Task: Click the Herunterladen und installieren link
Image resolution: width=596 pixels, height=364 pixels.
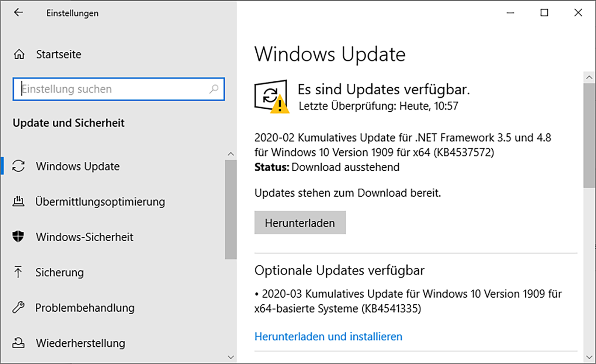Action: point(328,336)
